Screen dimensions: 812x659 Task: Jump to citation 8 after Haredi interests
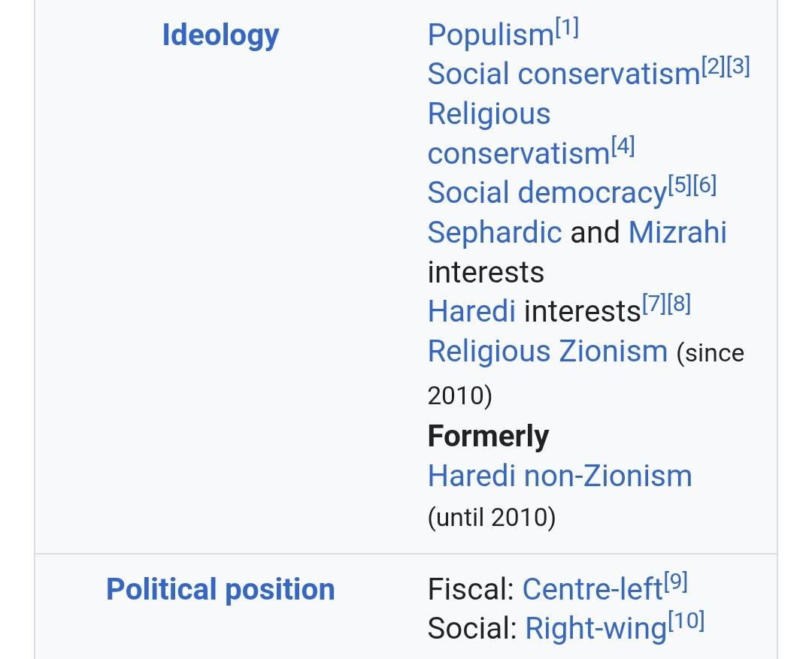tap(679, 305)
